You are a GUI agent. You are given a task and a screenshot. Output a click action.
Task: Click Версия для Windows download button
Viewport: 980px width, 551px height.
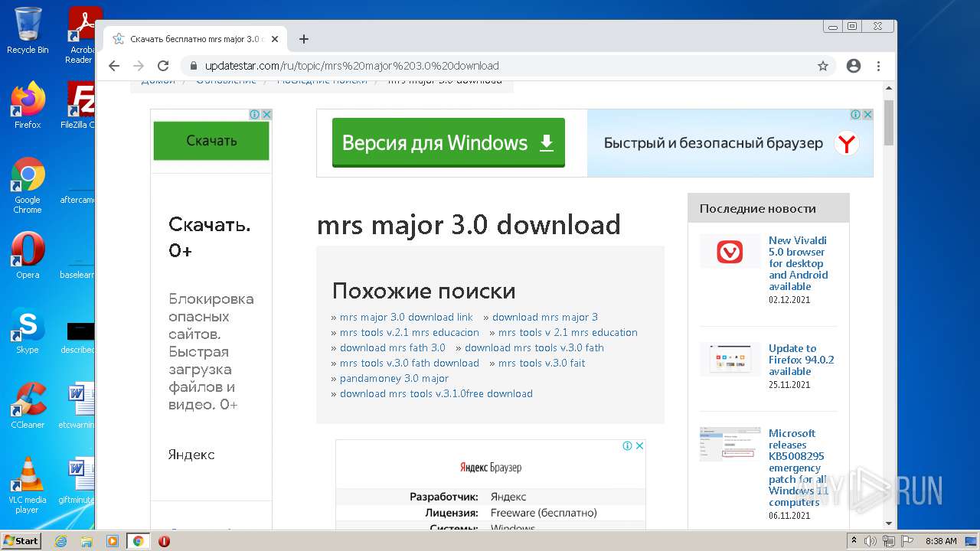tap(448, 143)
